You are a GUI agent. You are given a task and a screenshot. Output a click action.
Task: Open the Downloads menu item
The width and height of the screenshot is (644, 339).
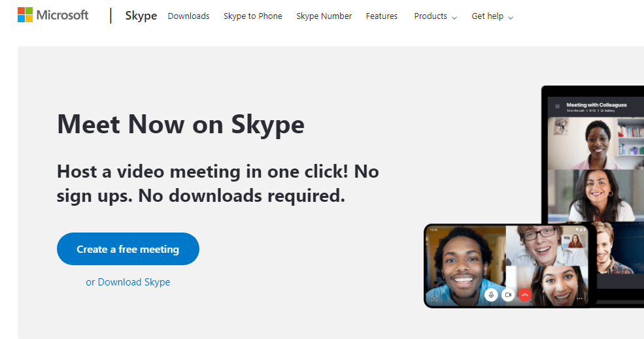click(188, 16)
